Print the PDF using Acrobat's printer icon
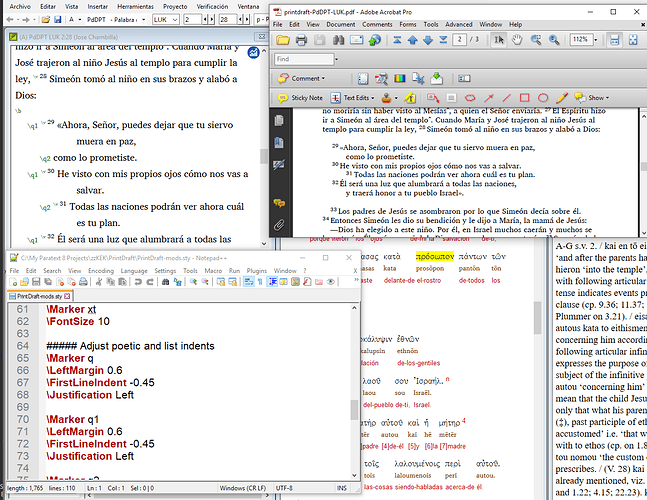Viewport: 647px width, 500px height. (x=302, y=40)
